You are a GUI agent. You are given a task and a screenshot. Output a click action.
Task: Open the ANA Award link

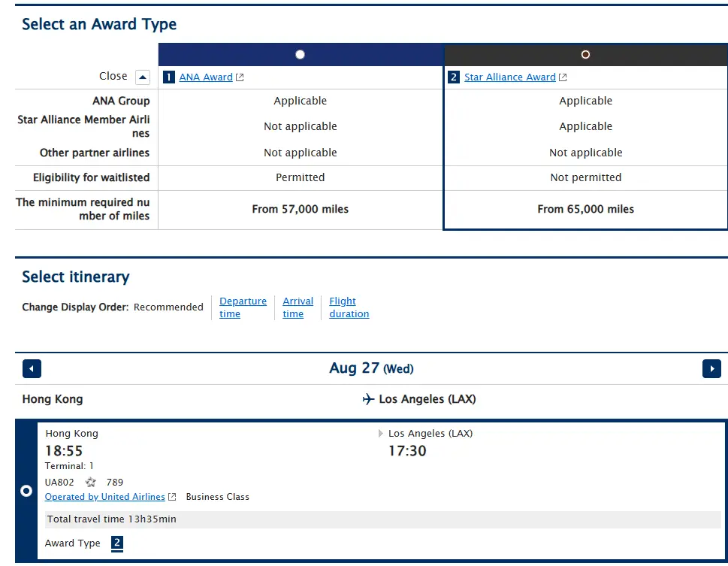pos(206,77)
